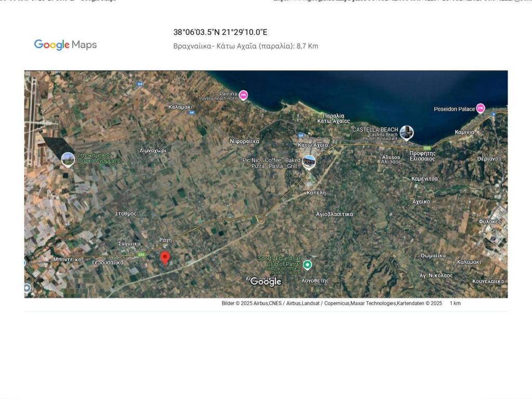Click the Αγιοβλασίτικα place label
532x399 pixels.
point(334,214)
